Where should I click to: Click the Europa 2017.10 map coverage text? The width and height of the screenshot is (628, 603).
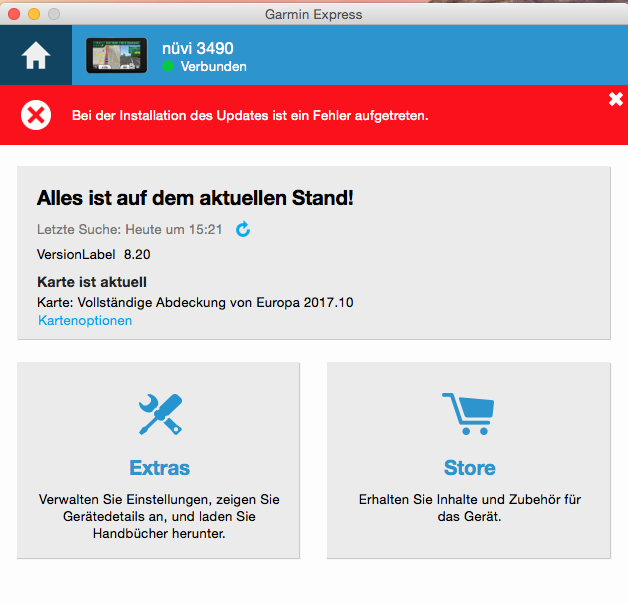(x=195, y=302)
